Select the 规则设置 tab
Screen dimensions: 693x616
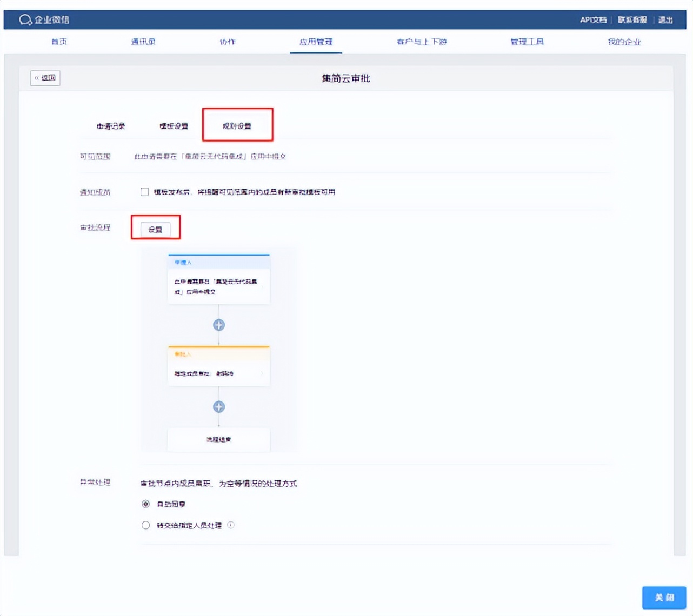[237, 125]
